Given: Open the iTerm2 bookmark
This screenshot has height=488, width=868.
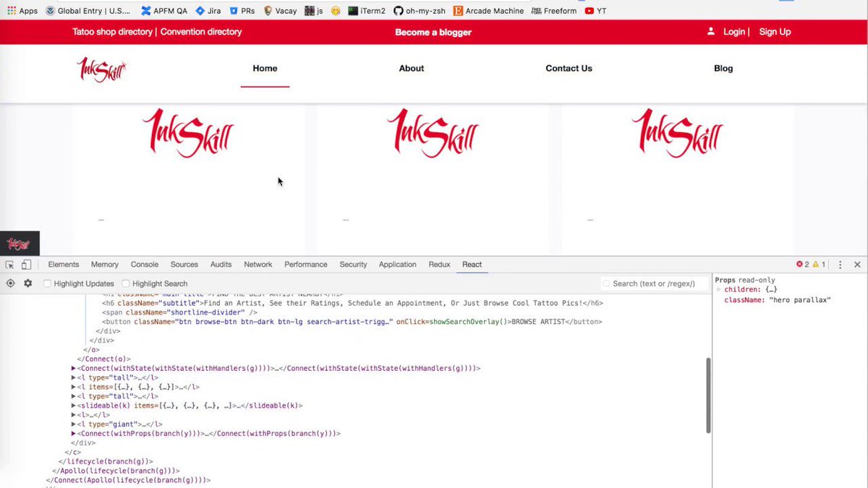Looking at the screenshot, I should [367, 11].
